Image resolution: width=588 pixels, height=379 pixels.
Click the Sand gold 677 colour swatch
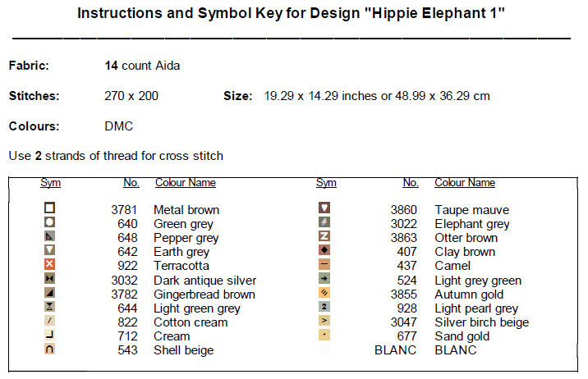[x=324, y=336]
